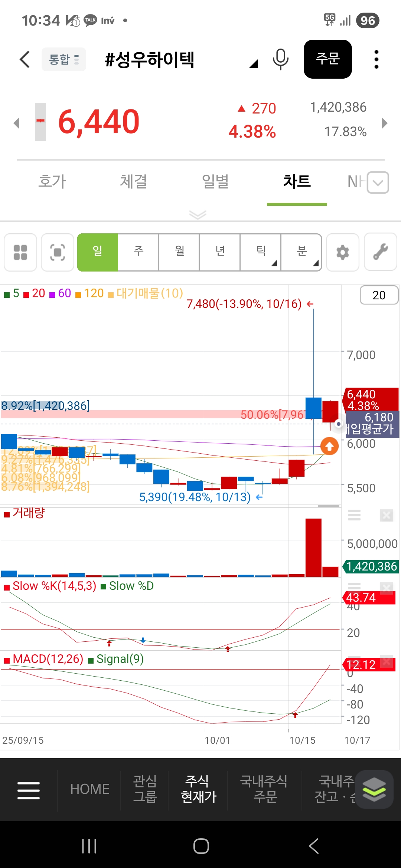Go to HOME in bottom navigation

click(90, 789)
